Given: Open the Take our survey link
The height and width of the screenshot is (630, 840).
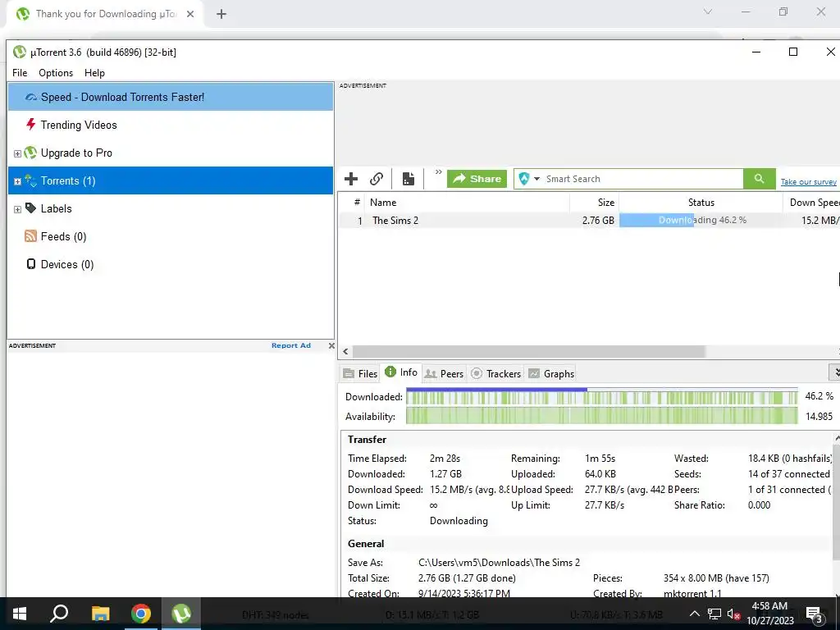Looking at the screenshot, I should (808, 182).
